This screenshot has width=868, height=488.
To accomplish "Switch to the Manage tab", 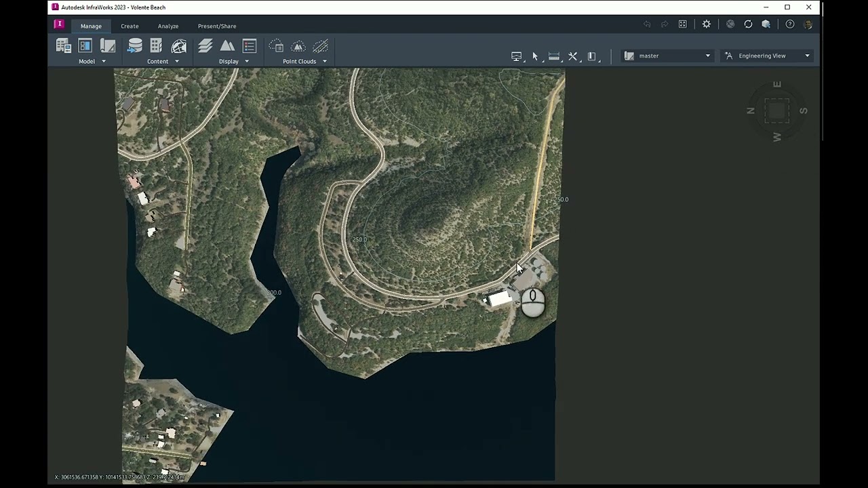I will tap(91, 26).
